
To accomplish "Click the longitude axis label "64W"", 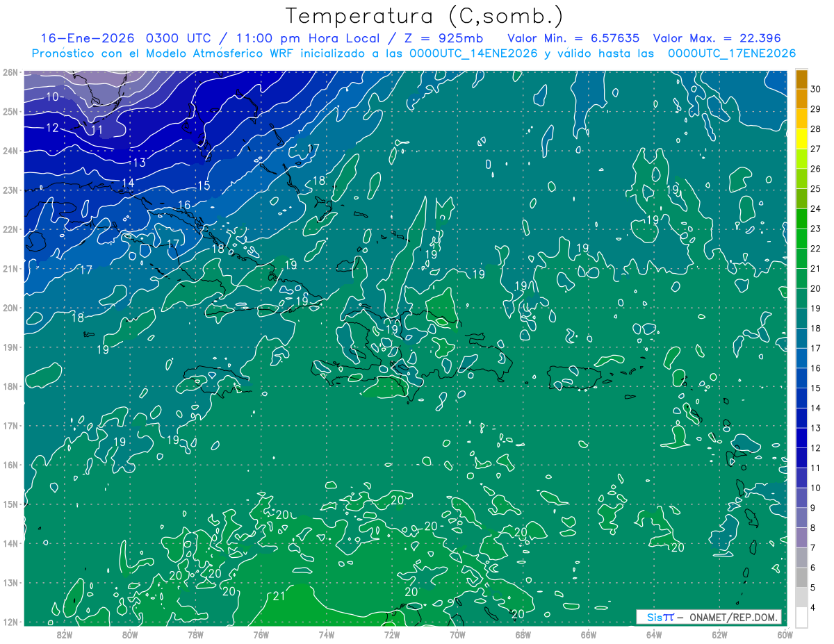I will click(x=654, y=635).
